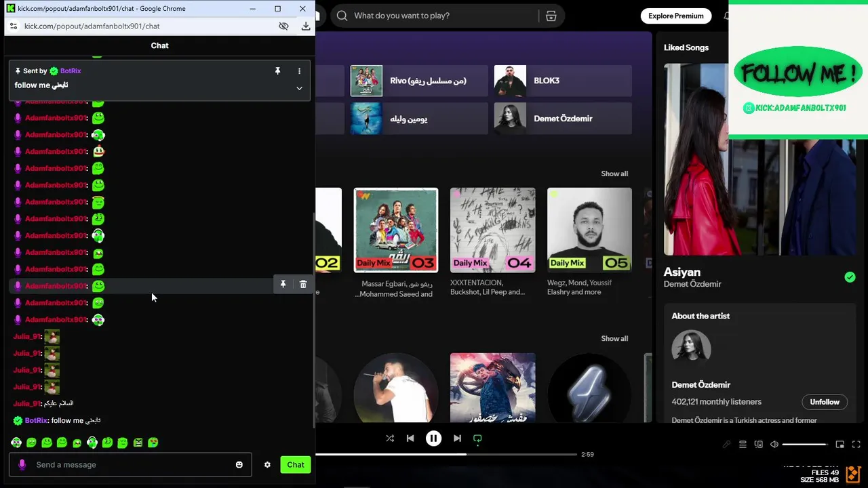This screenshot has width=868, height=488.
Task: Click the '402,121 monthly listeners' text
Action: (716, 402)
